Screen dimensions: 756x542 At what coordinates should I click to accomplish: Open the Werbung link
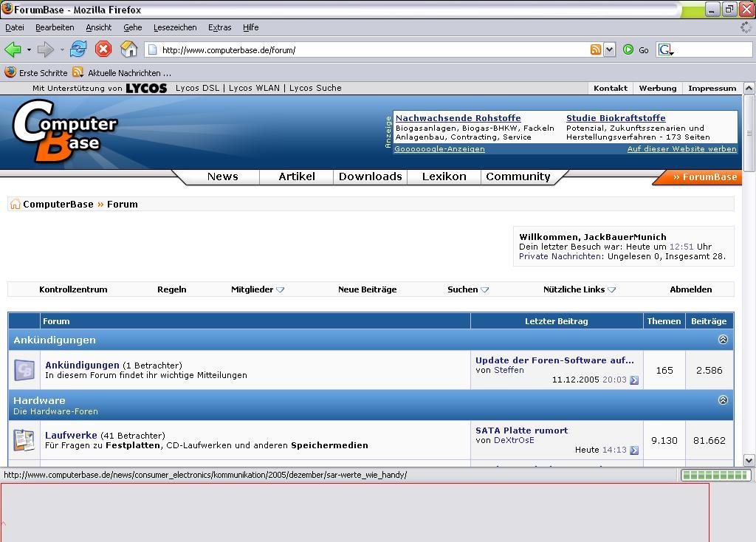(x=658, y=89)
